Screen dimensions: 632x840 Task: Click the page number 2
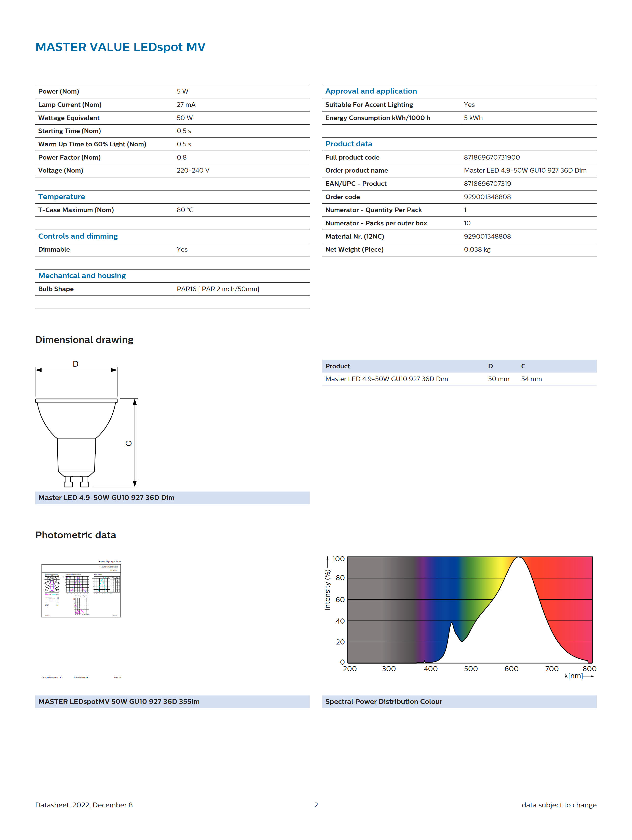click(x=316, y=805)
